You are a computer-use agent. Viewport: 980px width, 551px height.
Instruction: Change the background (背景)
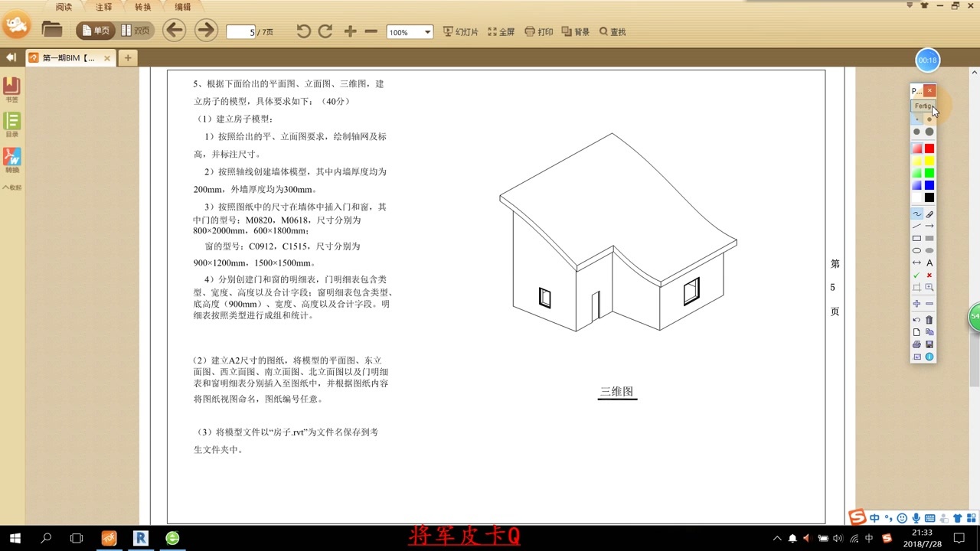pyautogui.click(x=576, y=32)
